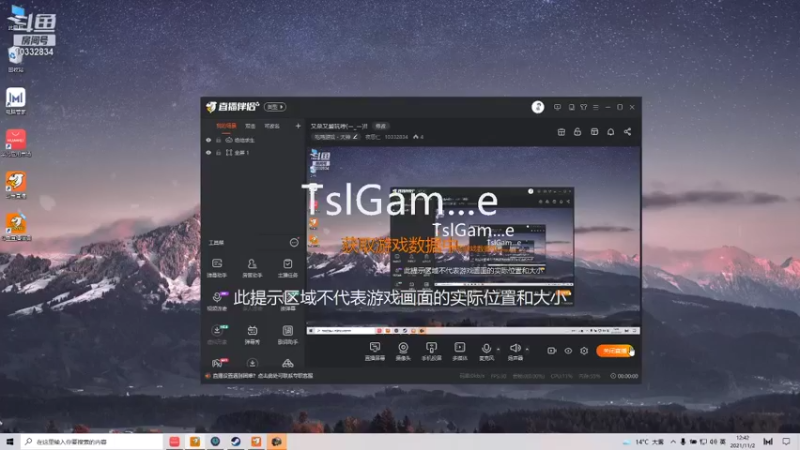Viewport: 800px width, 450px height.
Task: Click the record video icon near start button
Action: (552, 351)
